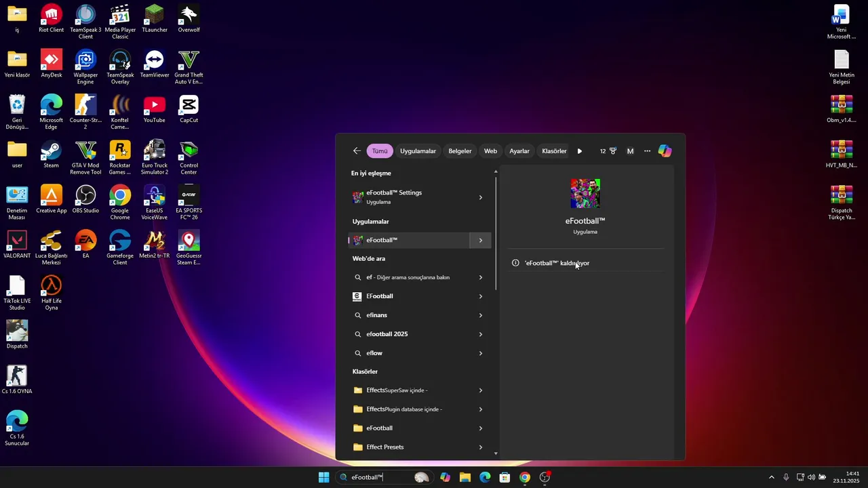Select Dispatch Türkçe Yama archive icon
Screen dimensions: 868x488
tap(842, 203)
